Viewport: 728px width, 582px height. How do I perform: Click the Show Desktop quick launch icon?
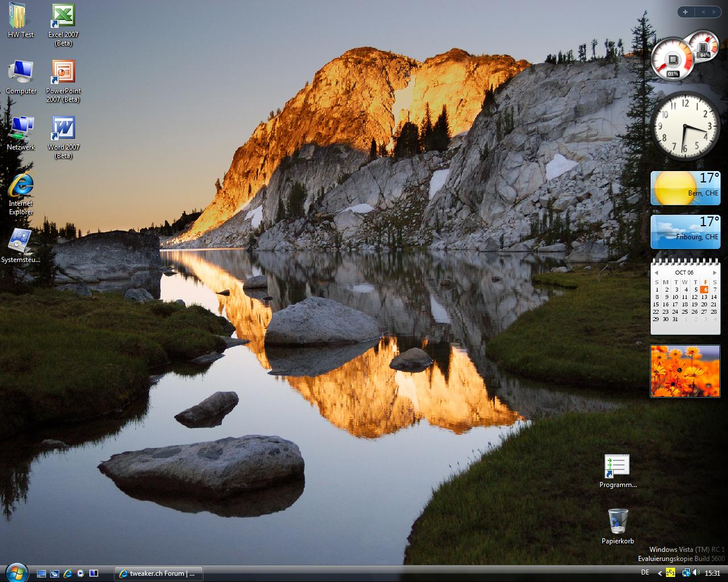click(42, 573)
